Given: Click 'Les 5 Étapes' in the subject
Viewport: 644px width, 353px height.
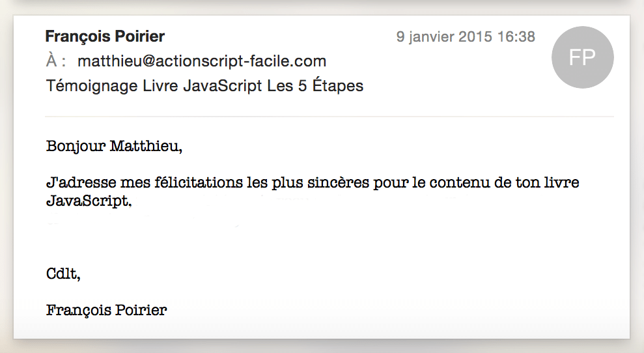Looking at the screenshot, I should coord(315,86).
